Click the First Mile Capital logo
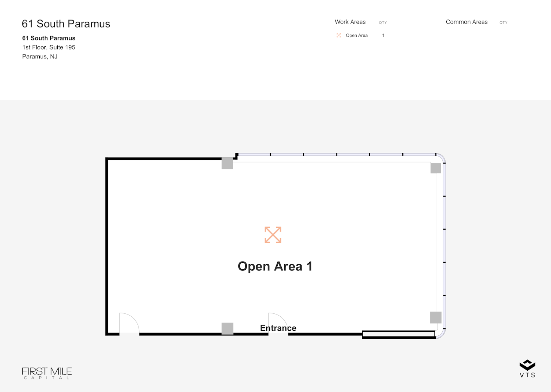This screenshot has height=392, width=551. tap(47, 373)
